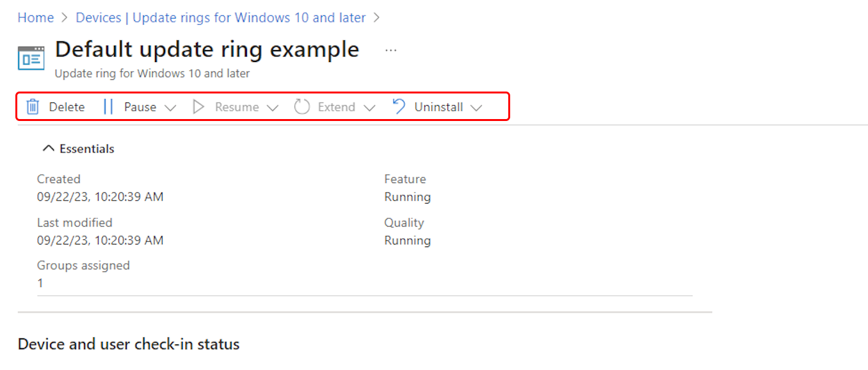Select Device and user check-in status heading
Screen dimensions: 868x370
(129, 344)
